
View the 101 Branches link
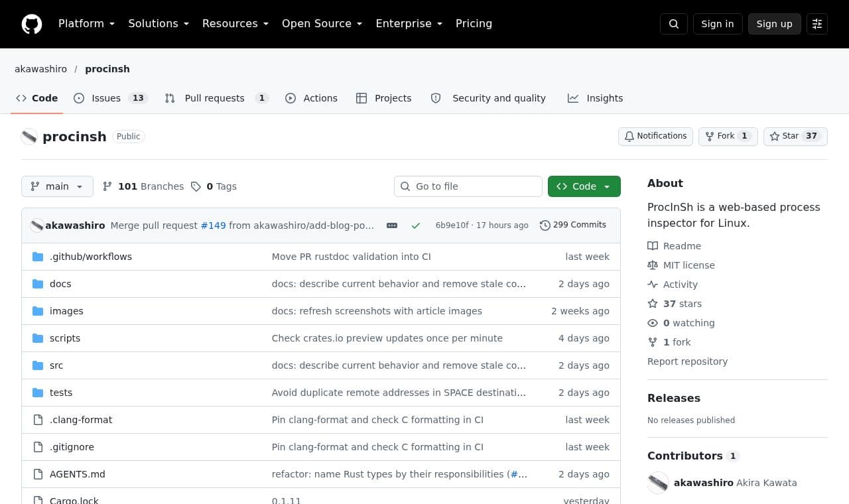pos(143,186)
